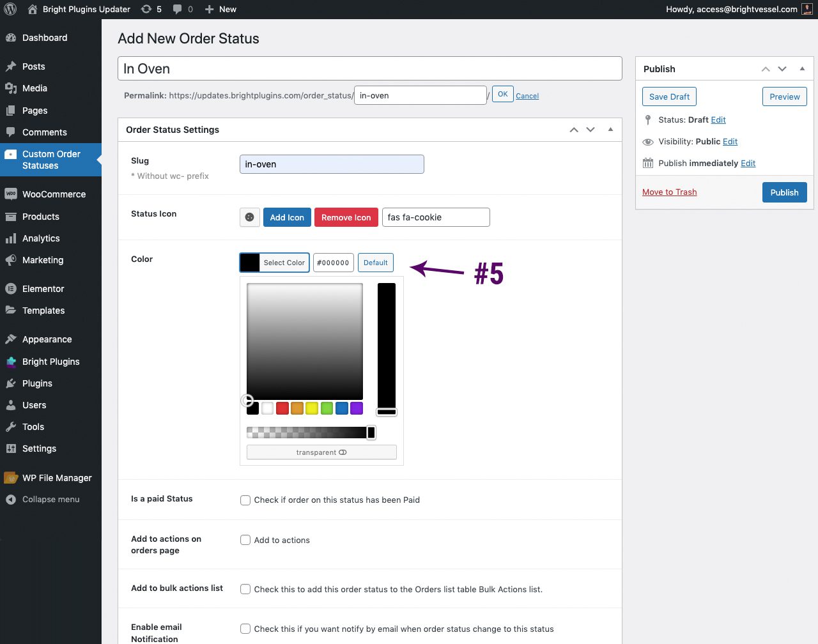
Task: Open the WooCommerce menu
Action: coord(54,194)
